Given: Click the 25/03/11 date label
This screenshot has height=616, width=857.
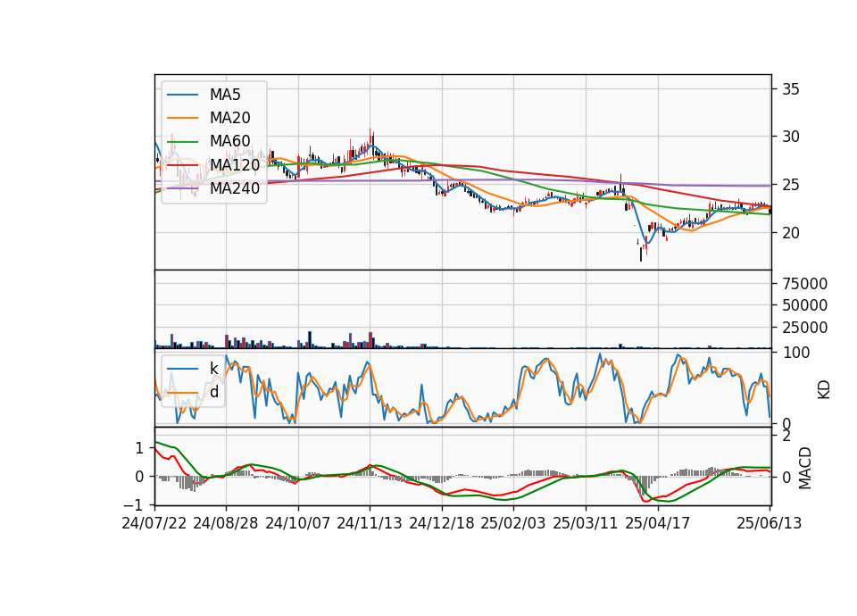Looking at the screenshot, I should [586, 523].
